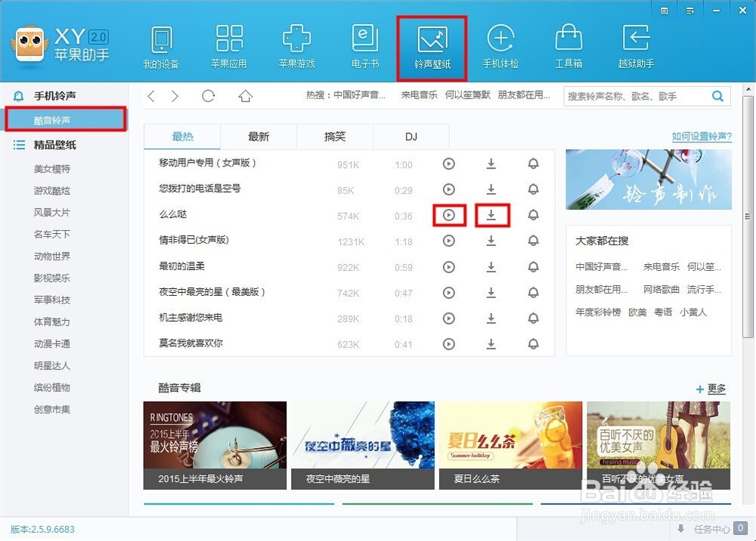Click the 更多 link next to 酷音专辑
Viewport: 756px width, 541px height.
coord(714,388)
